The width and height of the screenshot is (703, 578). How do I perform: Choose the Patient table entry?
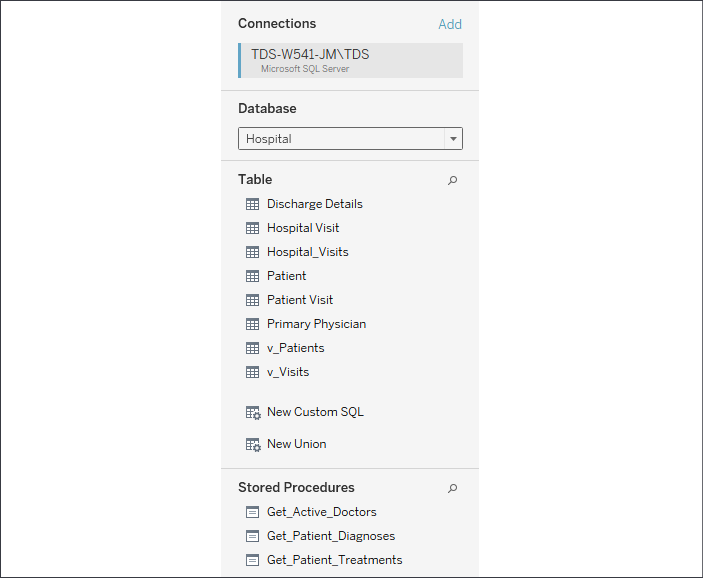coord(286,276)
